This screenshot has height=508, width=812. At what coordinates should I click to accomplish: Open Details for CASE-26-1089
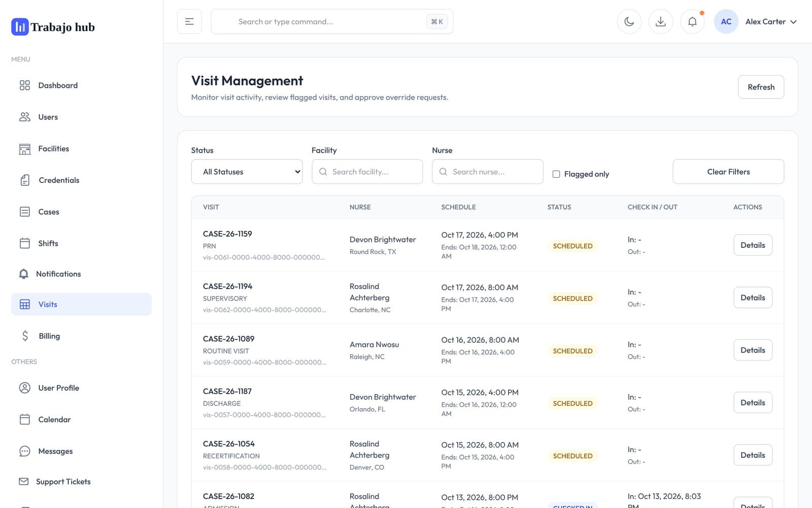(753, 350)
